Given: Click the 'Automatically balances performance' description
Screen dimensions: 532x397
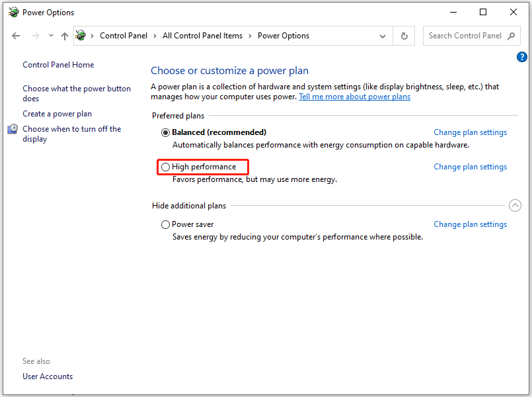Looking at the screenshot, I should tap(321, 145).
